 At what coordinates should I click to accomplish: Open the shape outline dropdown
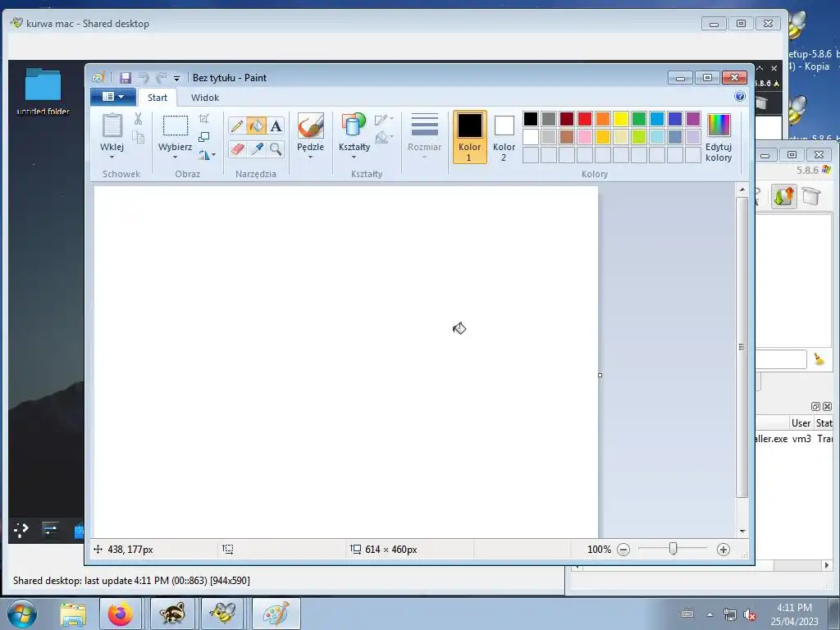click(x=384, y=120)
